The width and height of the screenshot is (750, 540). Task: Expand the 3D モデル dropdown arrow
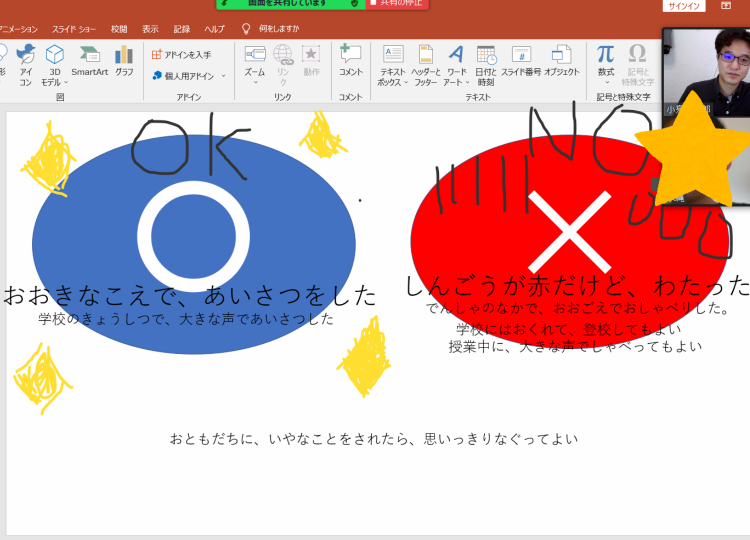[x=66, y=83]
